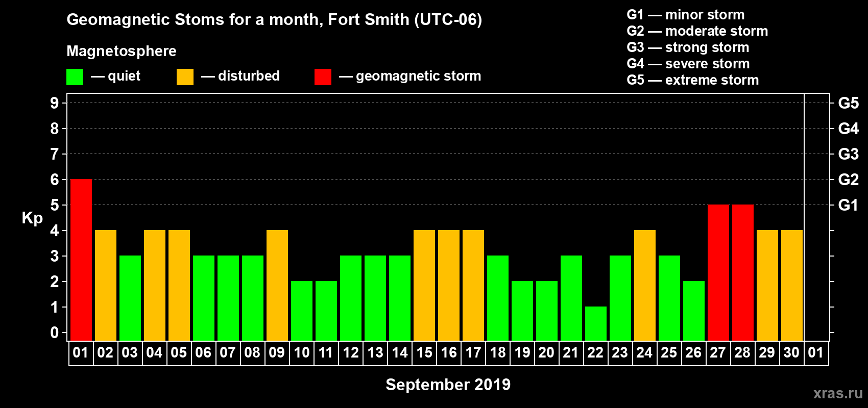Select the red bar for day 01 September
The image size is (868, 408).
pos(81,260)
